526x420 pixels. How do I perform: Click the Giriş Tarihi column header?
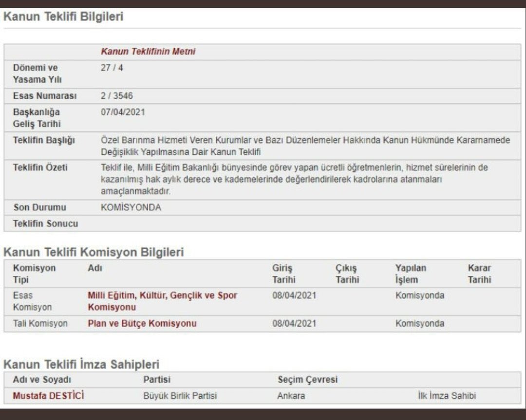point(284,274)
